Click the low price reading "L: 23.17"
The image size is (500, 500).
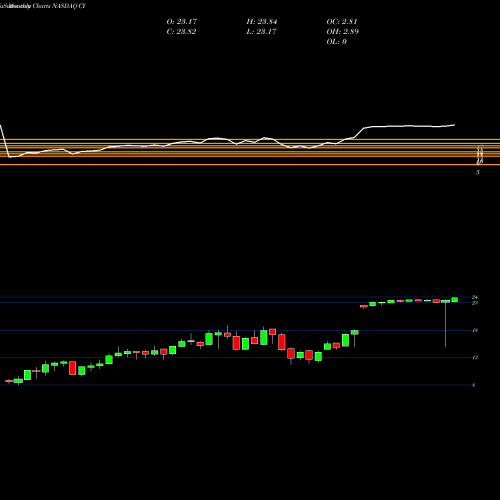[261, 32]
